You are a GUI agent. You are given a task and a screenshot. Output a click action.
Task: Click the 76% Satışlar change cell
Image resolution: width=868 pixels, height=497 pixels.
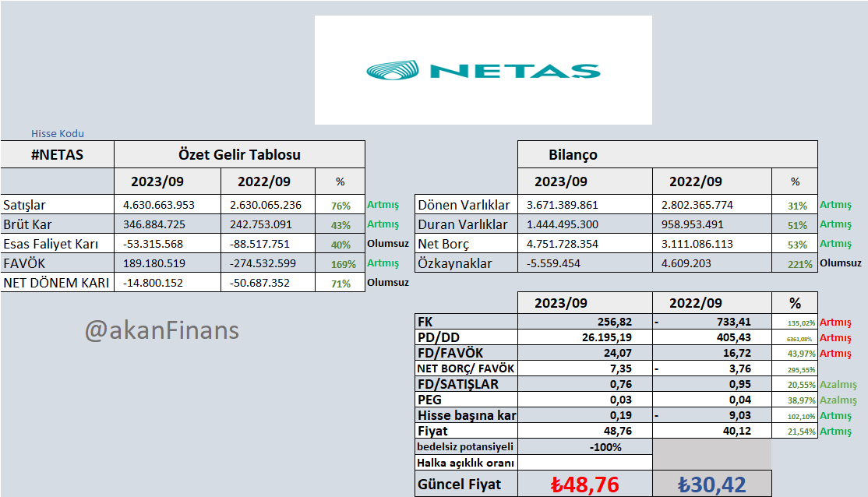point(340,206)
